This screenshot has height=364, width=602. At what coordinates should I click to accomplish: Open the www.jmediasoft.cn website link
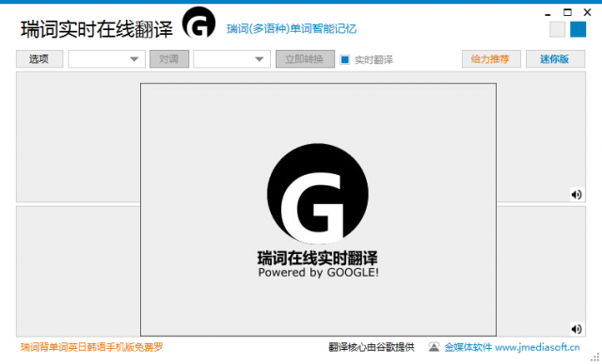coord(537,347)
